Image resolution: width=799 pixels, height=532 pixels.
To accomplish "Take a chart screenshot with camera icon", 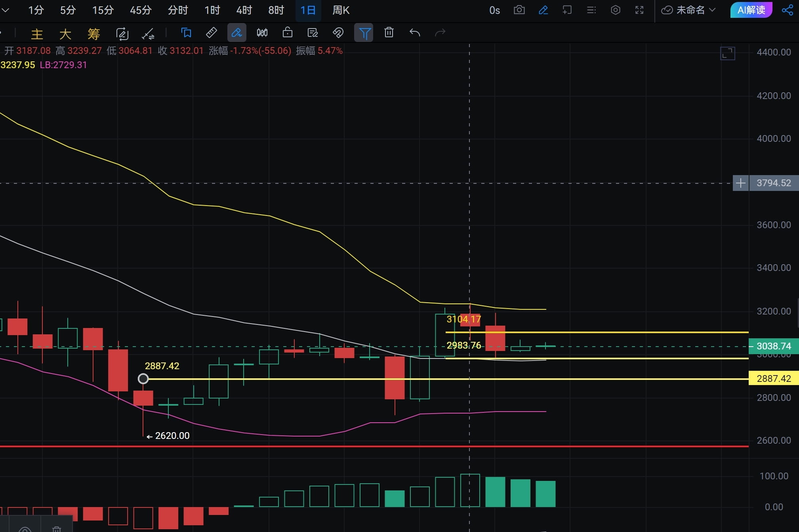I will (519, 10).
